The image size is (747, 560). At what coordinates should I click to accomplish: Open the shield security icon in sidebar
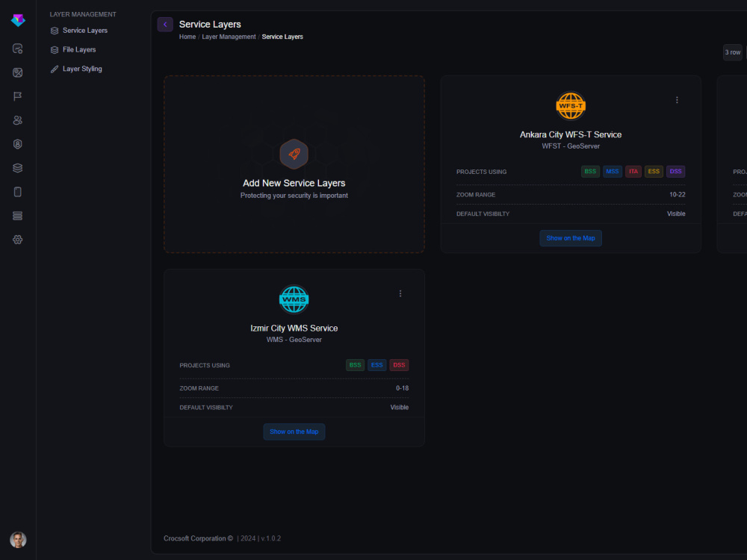tap(18, 144)
